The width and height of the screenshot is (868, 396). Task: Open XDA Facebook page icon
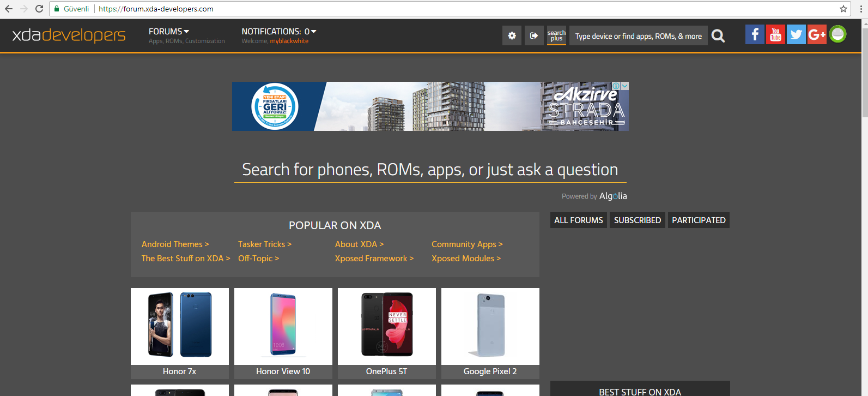[755, 34]
